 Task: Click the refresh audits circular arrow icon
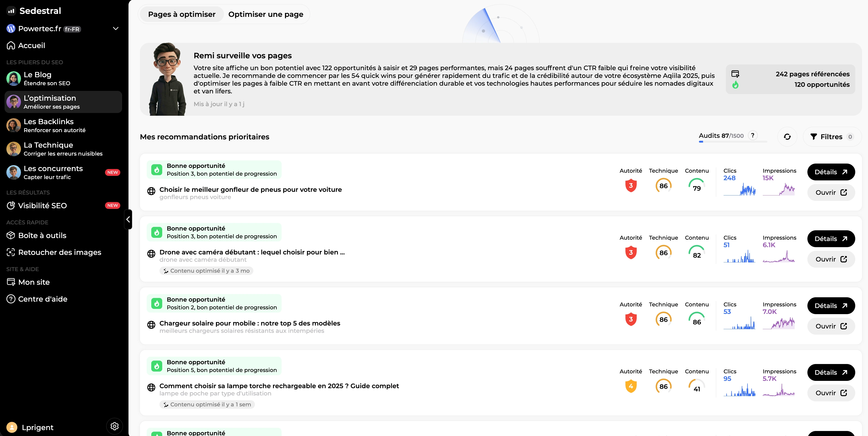pos(787,137)
